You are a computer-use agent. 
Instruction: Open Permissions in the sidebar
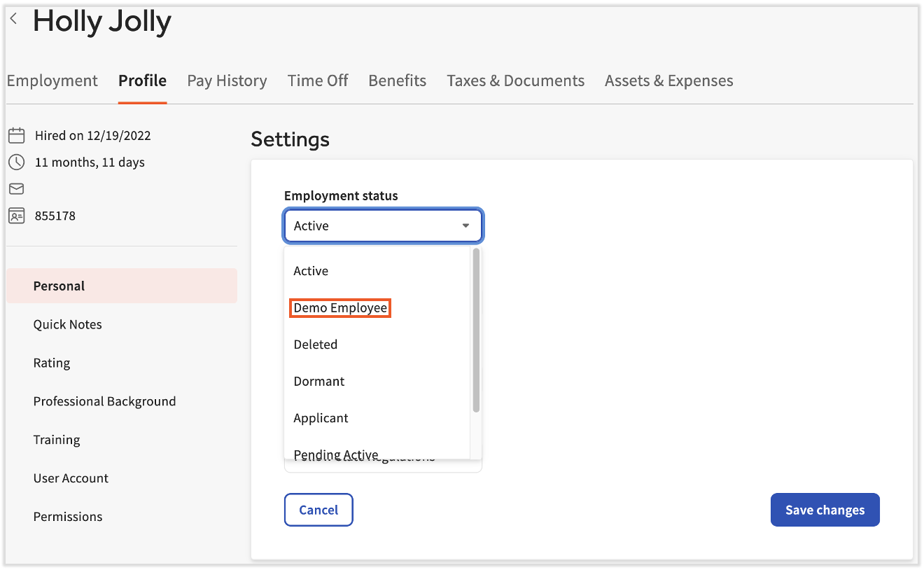click(68, 517)
